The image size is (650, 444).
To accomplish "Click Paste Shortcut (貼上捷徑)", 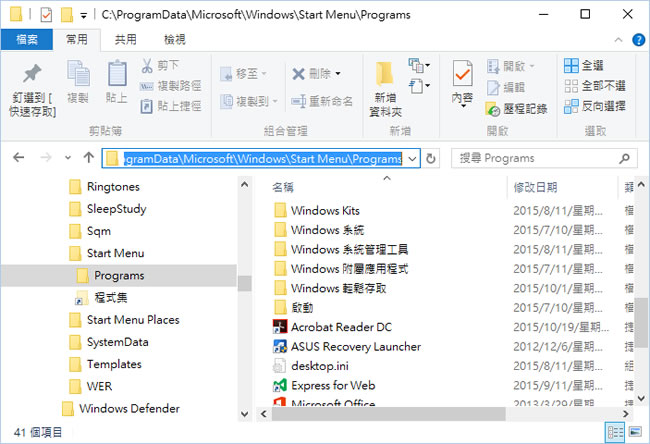I will coord(171,106).
